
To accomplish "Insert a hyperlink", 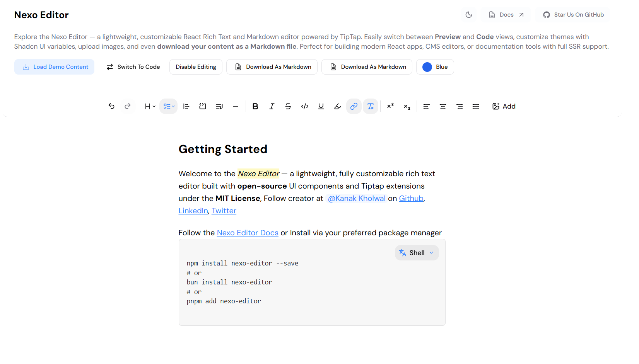I will pyautogui.click(x=354, y=106).
